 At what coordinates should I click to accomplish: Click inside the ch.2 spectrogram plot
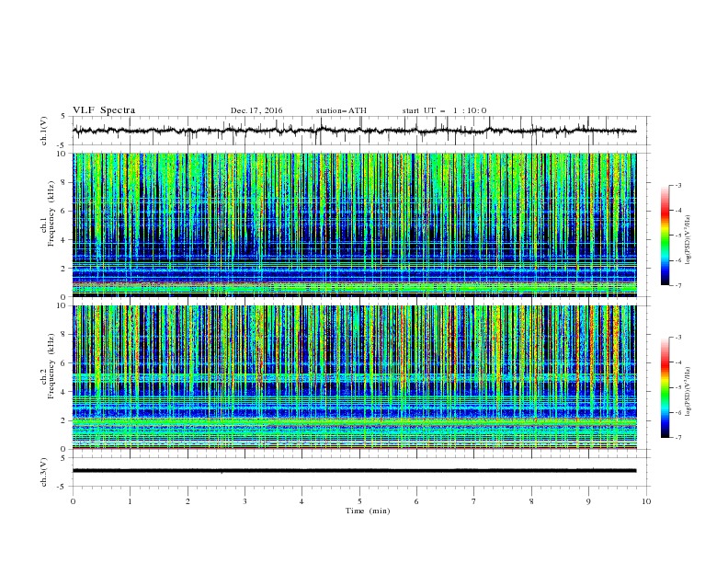pos(354,377)
